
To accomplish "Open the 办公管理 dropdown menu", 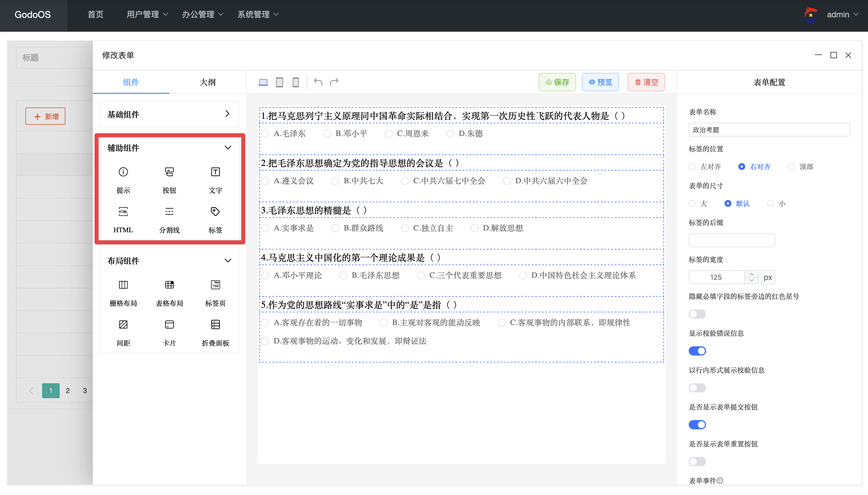I will [x=203, y=14].
